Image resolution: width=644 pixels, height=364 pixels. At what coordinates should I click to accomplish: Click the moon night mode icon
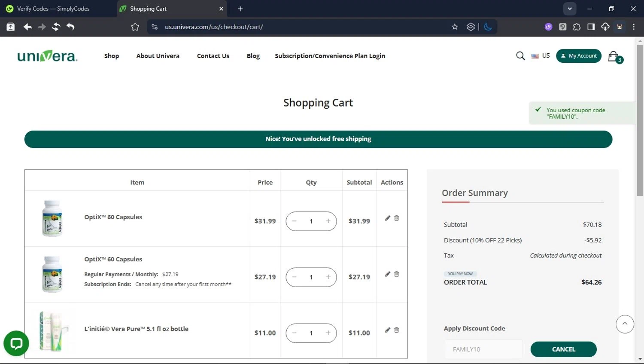(488, 27)
